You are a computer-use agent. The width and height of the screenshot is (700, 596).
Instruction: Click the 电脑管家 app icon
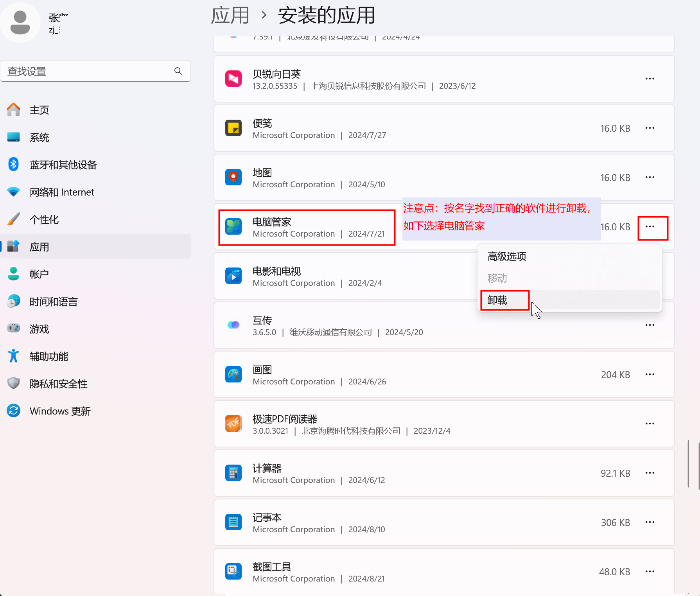click(233, 226)
